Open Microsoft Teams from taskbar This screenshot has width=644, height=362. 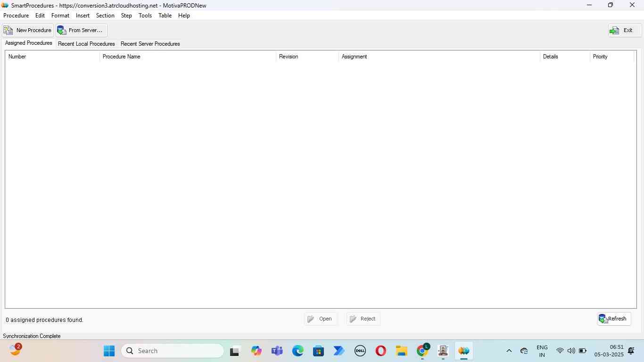(x=277, y=351)
